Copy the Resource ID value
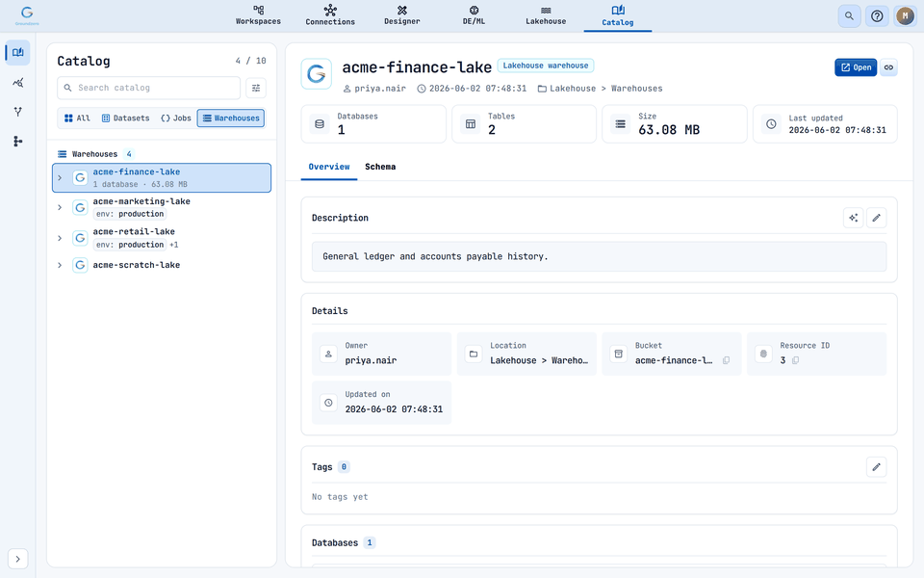The image size is (924, 578). (x=796, y=360)
